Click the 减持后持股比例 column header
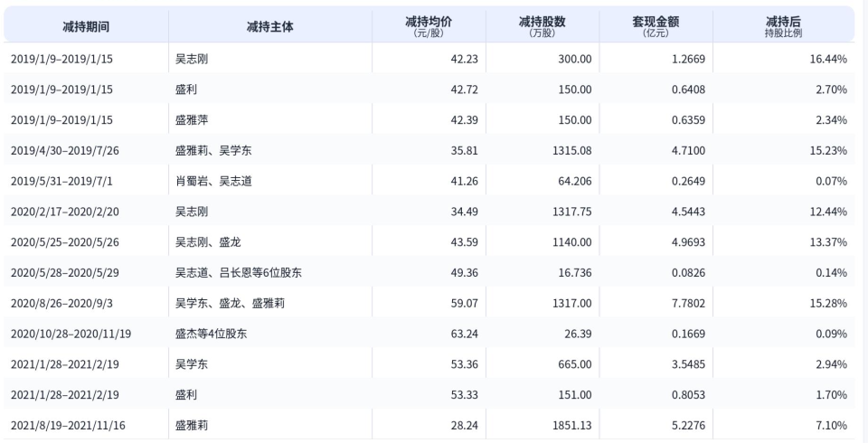The width and height of the screenshot is (868, 443). [x=783, y=26]
